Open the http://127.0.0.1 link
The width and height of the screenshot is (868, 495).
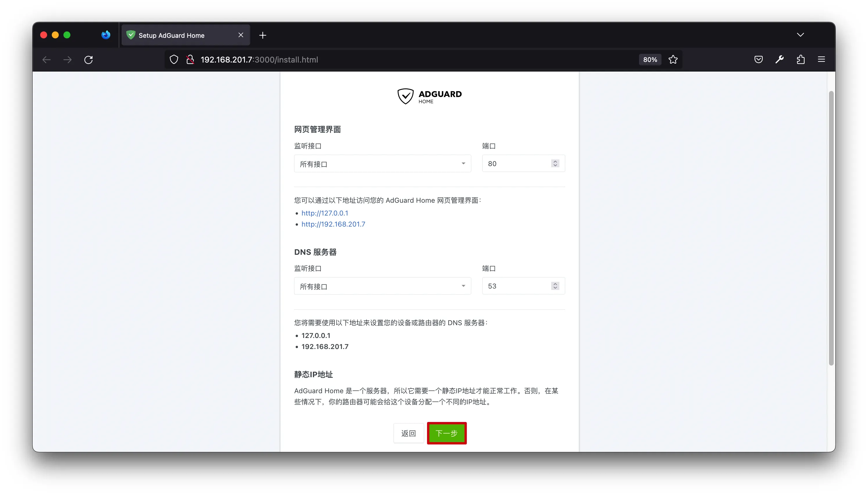(x=325, y=213)
